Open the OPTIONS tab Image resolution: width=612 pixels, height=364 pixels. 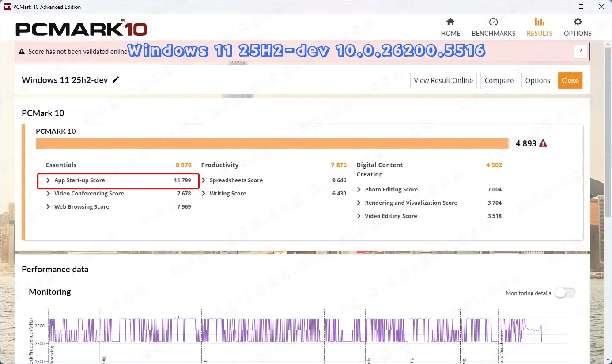pos(578,27)
